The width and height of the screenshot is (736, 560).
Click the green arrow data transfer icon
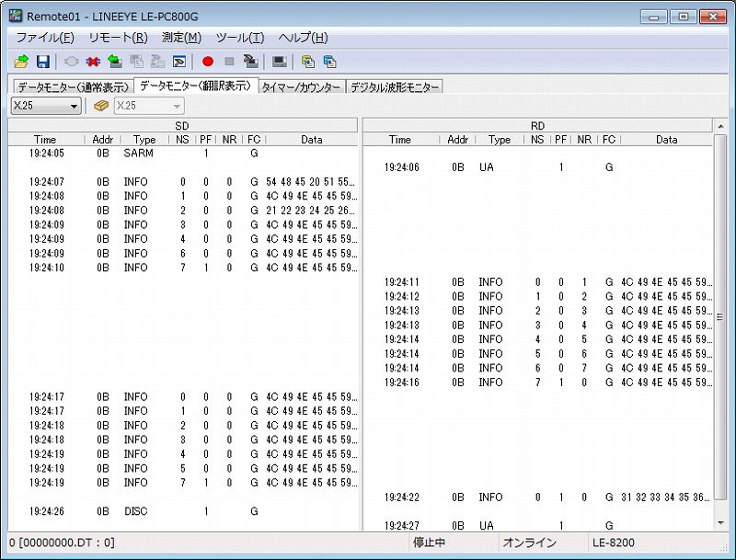pos(114,62)
